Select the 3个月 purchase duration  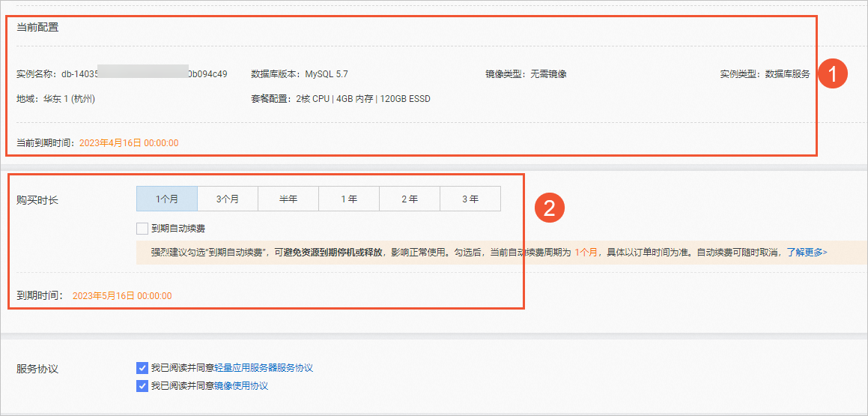pos(228,199)
